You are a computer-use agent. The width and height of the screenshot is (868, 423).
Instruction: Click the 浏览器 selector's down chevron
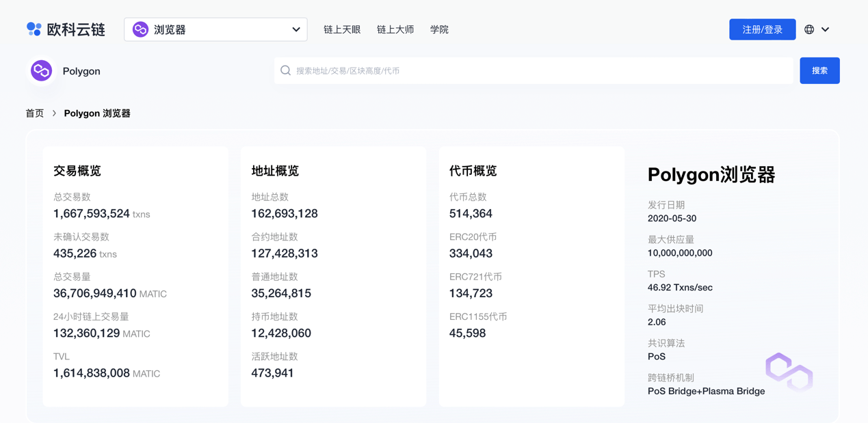coord(296,29)
